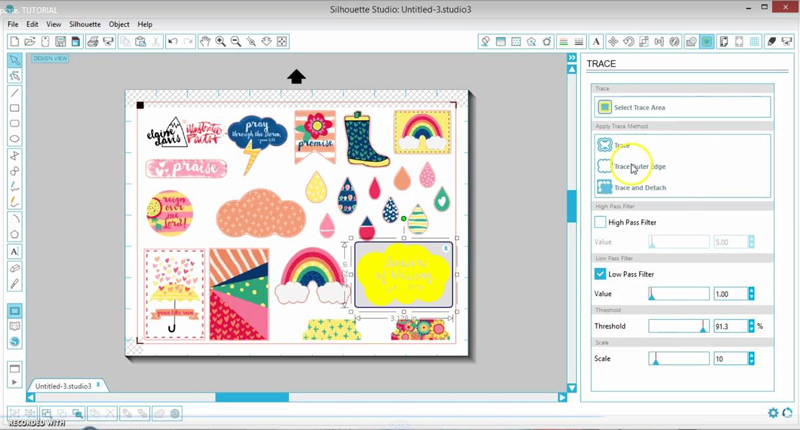Click the DESIGN VIEW label

[x=50, y=58]
